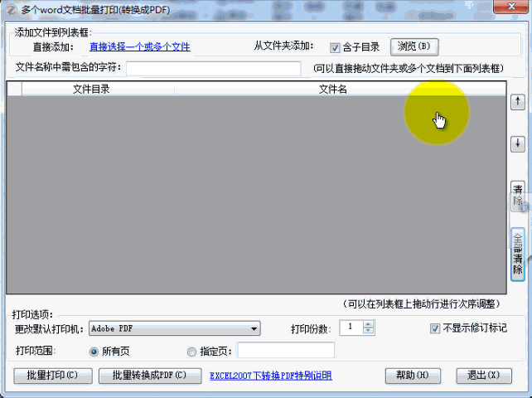Open the EXCEL2007下转换PDF特别说明 link
The image size is (532, 398).
tap(271, 376)
